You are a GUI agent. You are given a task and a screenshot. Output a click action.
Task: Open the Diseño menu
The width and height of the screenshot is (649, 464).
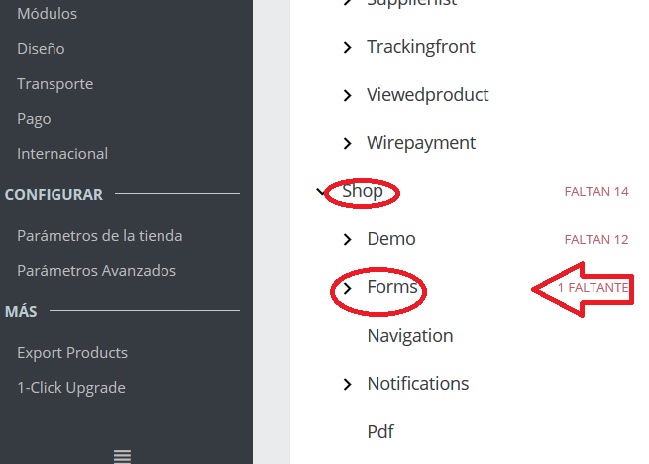pos(41,48)
